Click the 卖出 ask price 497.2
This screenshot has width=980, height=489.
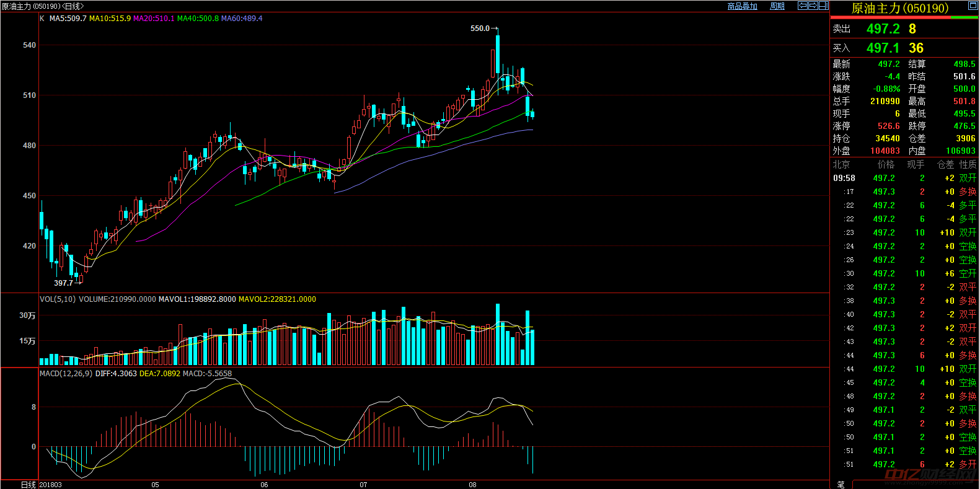(x=883, y=29)
